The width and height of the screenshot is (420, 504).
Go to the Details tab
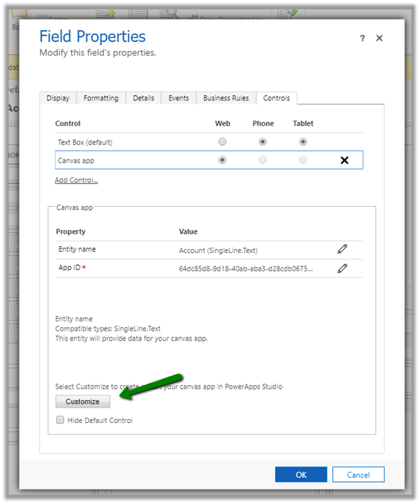point(144,98)
